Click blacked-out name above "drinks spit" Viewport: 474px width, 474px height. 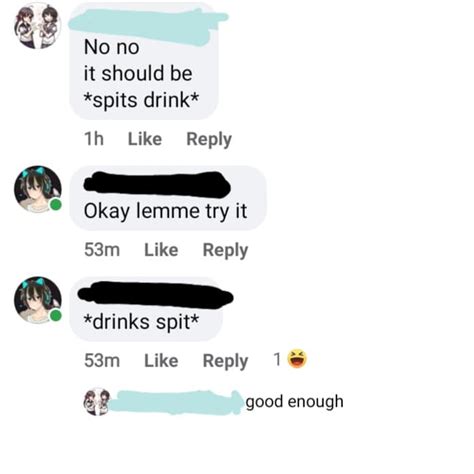click(155, 295)
